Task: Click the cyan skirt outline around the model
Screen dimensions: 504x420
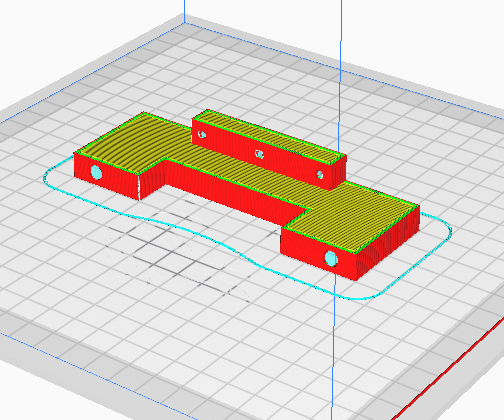Action: point(247,227)
